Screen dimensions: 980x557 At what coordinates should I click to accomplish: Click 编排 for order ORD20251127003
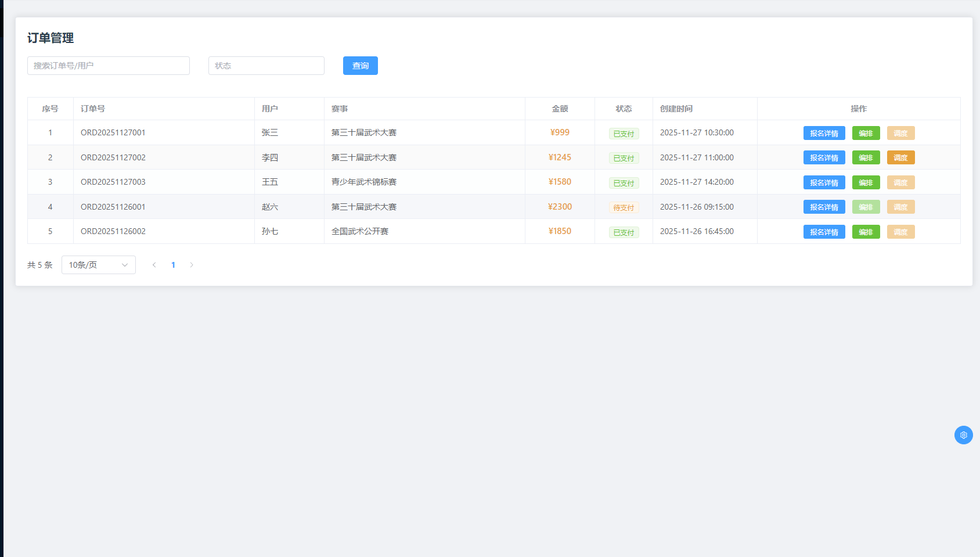click(866, 182)
